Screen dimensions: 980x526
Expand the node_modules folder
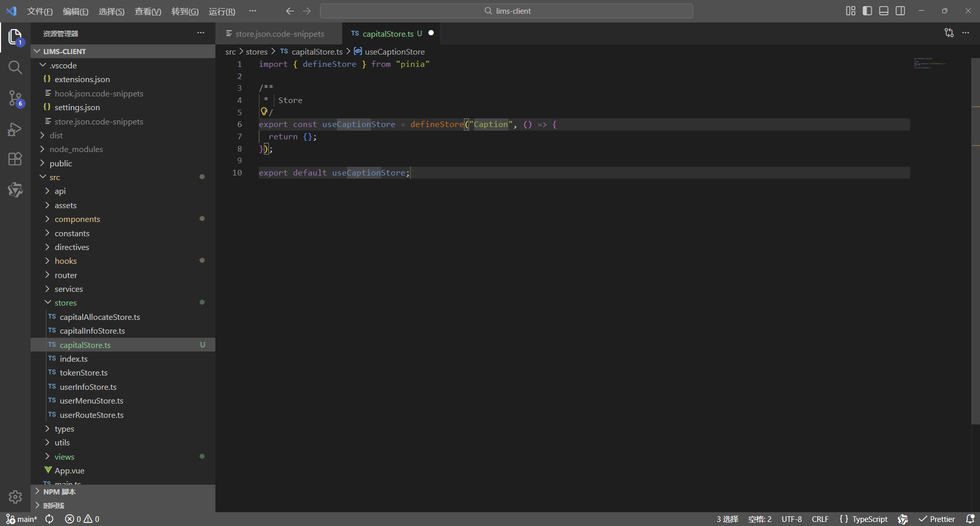click(123, 149)
